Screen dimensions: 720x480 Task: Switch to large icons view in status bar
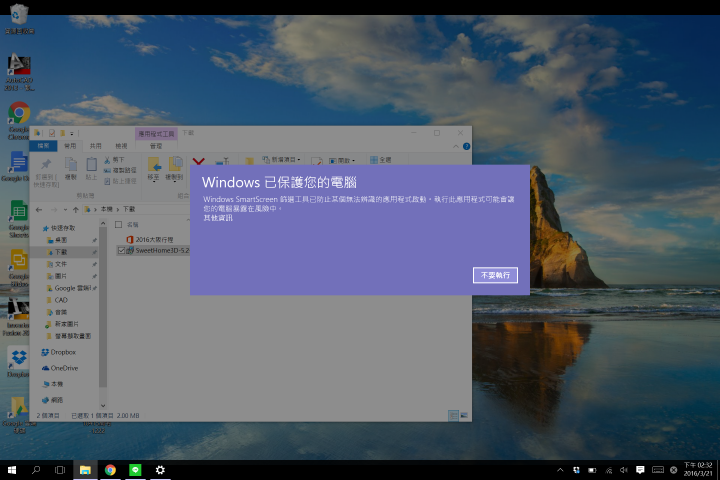pos(464,416)
